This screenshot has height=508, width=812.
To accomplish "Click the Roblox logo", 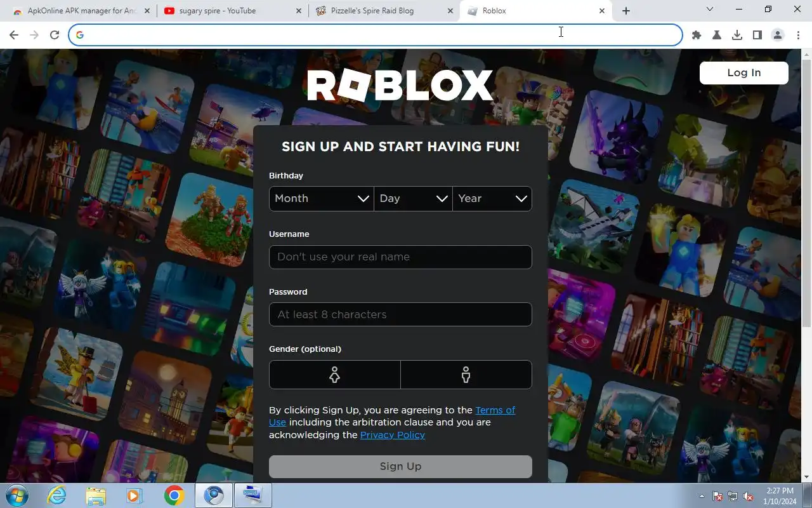I will [x=400, y=86].
